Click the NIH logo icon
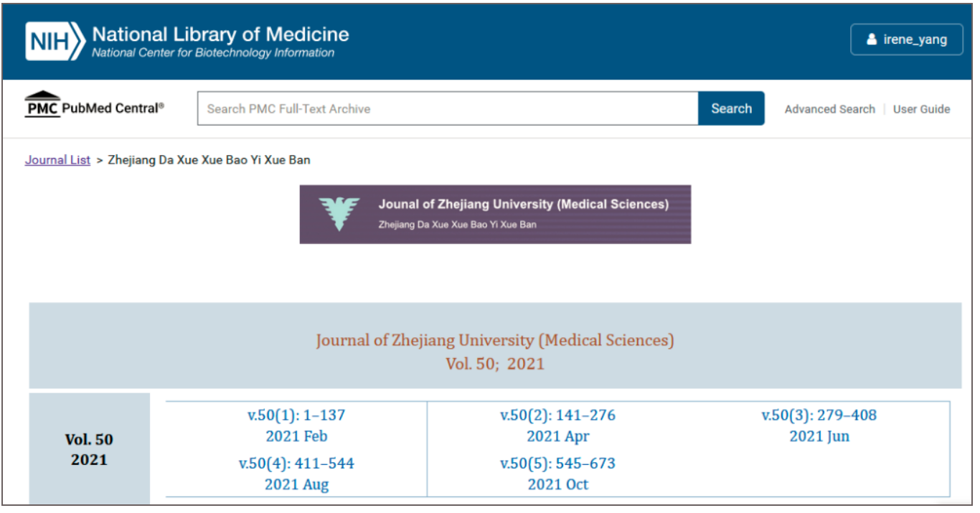The width and height of the screenshot is (980, 513). tap(55, 40)
